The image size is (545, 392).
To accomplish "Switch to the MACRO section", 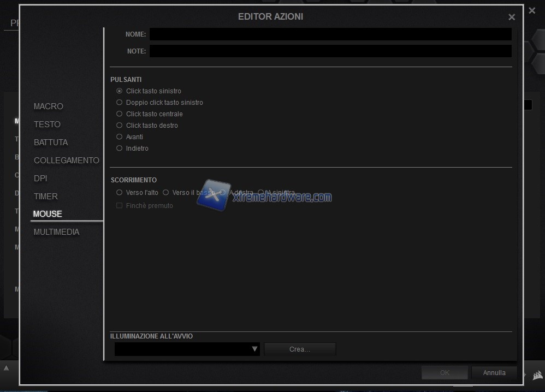I will [x=49, y=106].
